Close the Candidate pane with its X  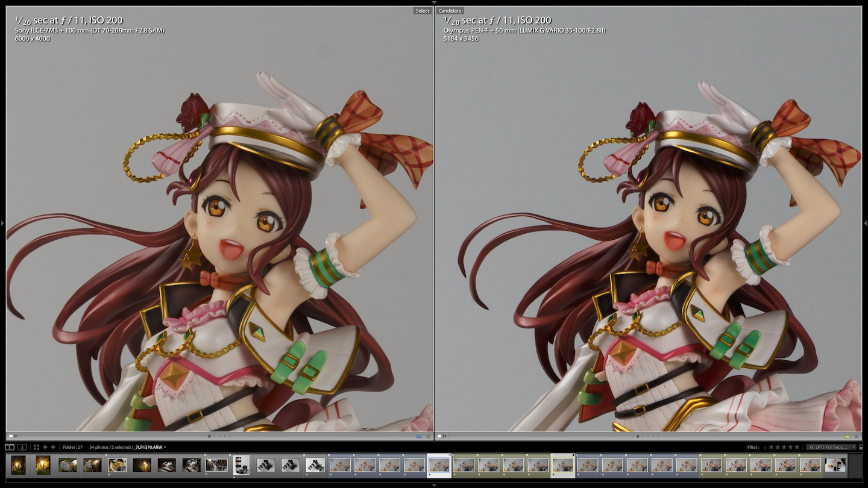[857, 436]
